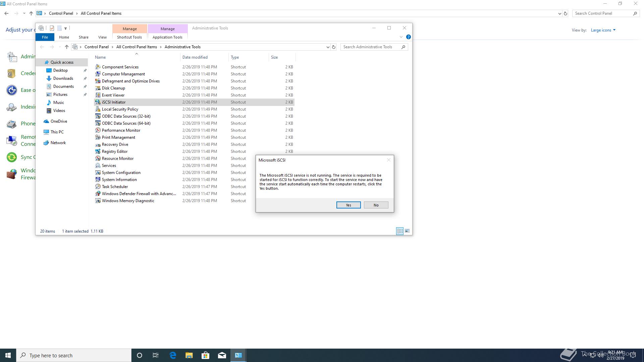Open the File menu in Administrative Tools
Viewport: 644px width, 362px height.
point(45,37)
